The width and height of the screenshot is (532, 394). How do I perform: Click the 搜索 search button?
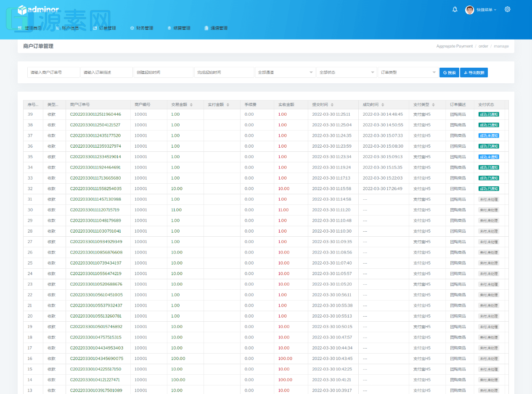click(449, 73)
